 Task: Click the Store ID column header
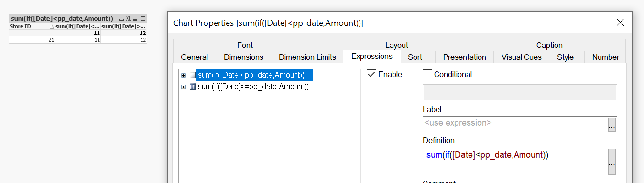click(32, 27)
